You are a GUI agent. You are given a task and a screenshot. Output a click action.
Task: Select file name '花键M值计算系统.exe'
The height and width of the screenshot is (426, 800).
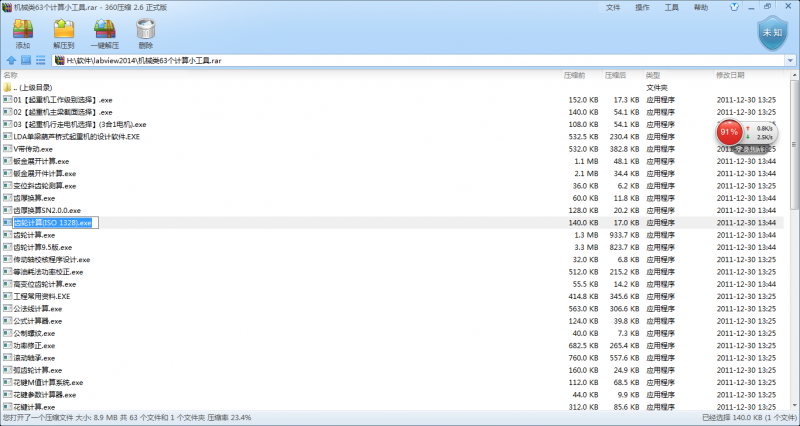pyautogui.click(x=48, y=382)
